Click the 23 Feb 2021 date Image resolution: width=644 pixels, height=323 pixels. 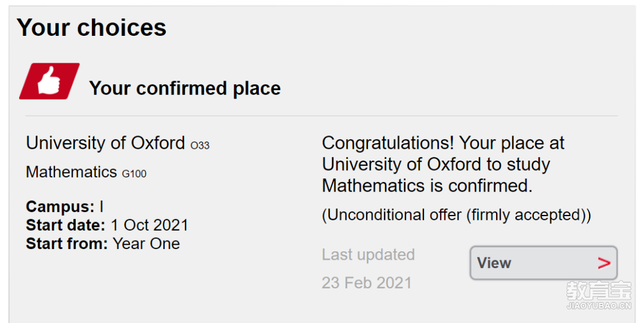pos(367,282)
